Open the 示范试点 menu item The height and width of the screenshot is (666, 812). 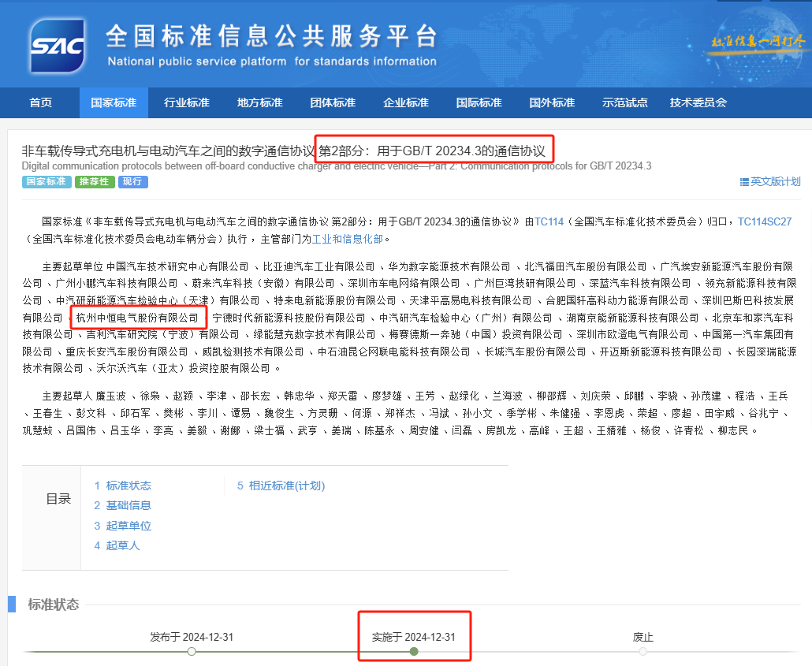[x=624, y=102]
